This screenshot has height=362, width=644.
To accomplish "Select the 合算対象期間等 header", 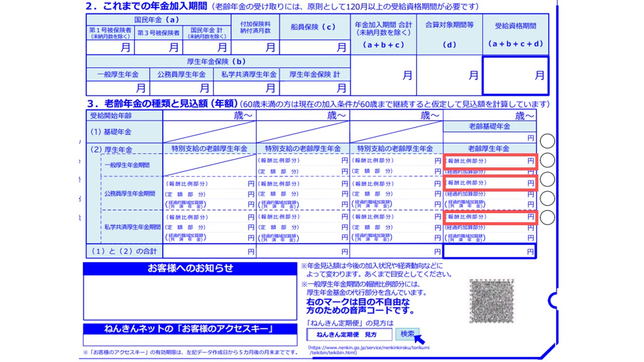I will pyautogui.click(x=449, y=35).
